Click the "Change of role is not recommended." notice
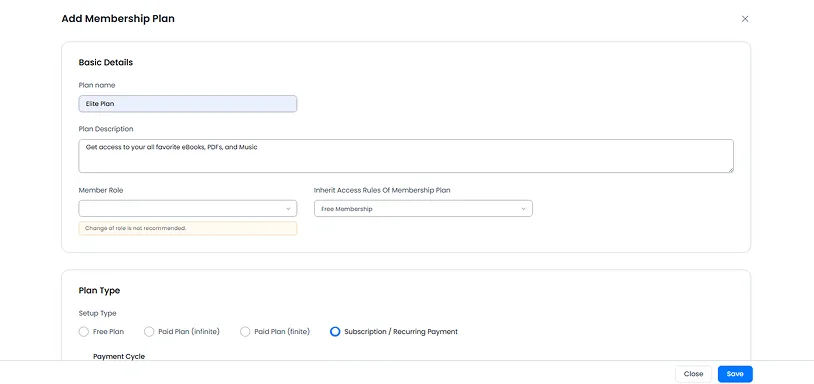The image size is (814, 384). pyautogui.click(x=188, y=228)
